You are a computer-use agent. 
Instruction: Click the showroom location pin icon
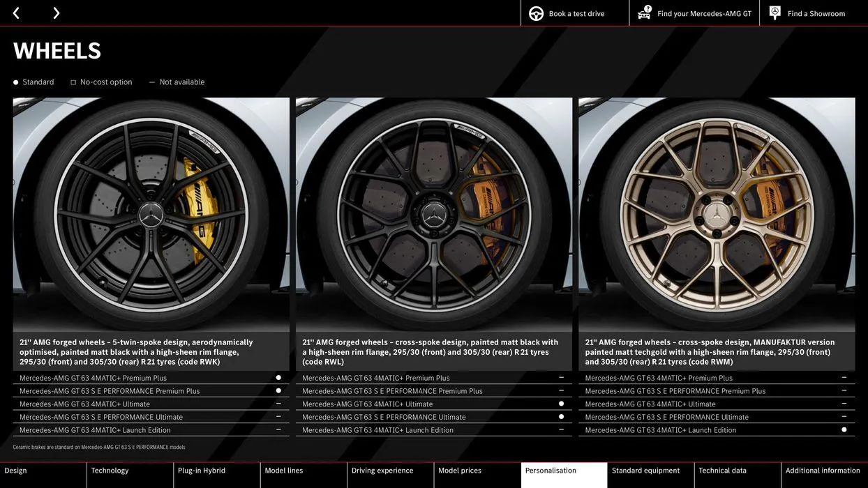[775, 13]
